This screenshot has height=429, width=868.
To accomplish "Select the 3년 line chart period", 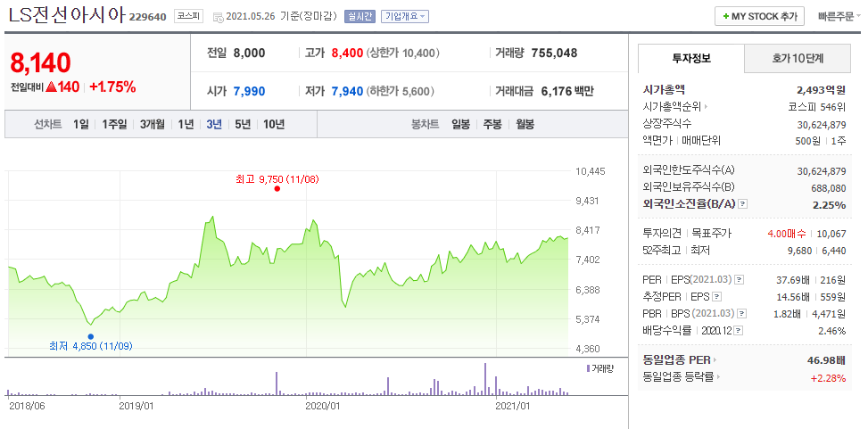I will [x=214, y=125].
